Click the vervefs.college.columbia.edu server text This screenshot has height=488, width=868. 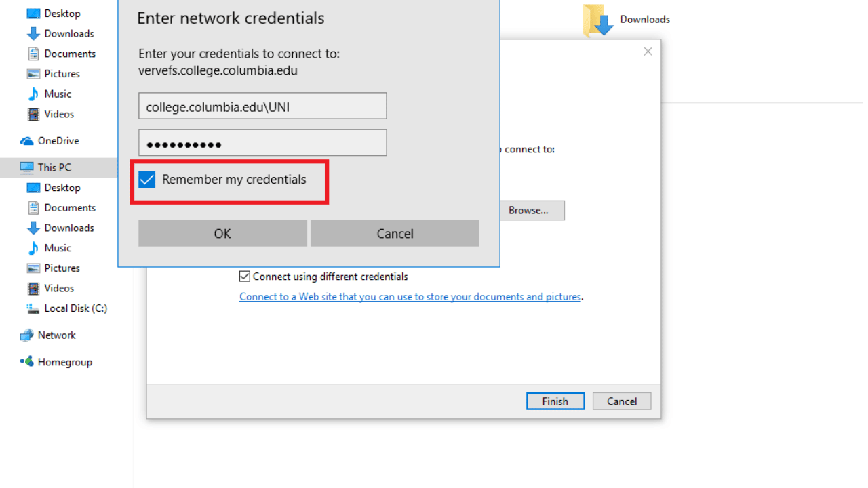(218, 70)
